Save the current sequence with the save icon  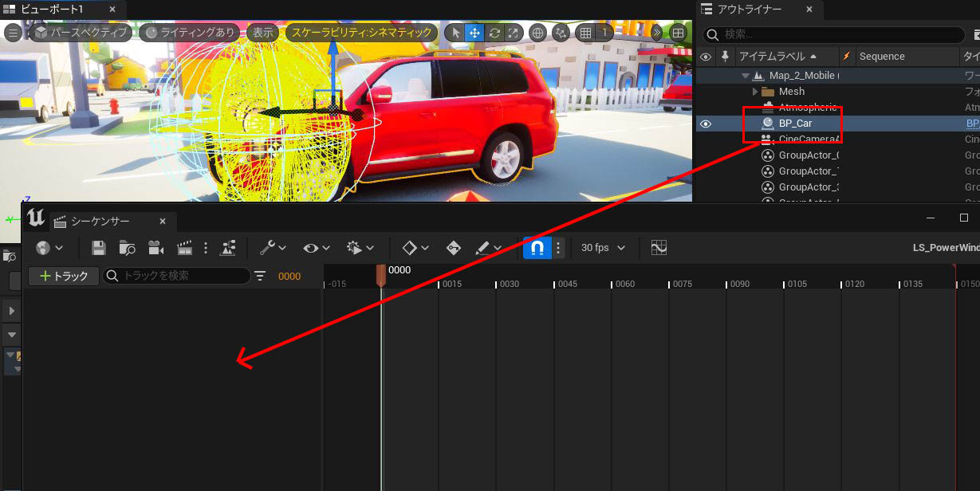click(98, 248)
